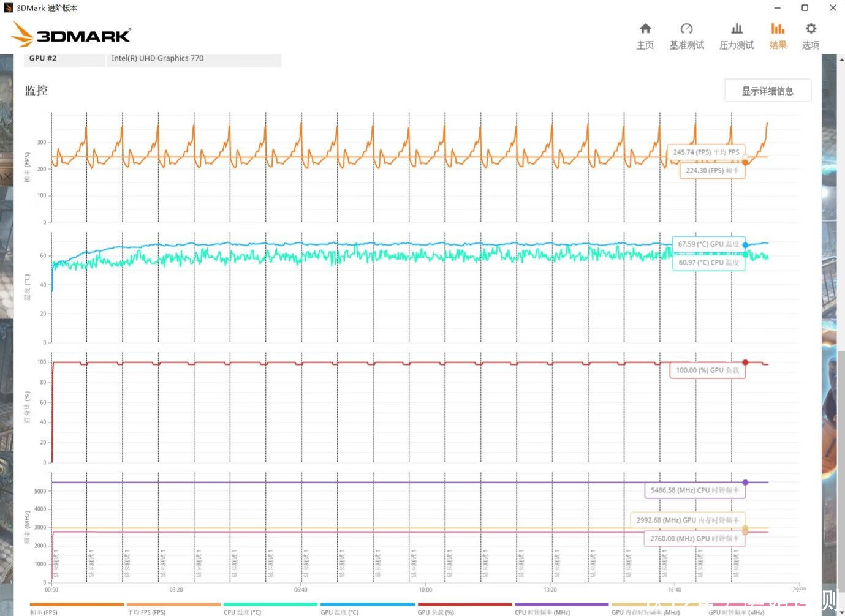
Task: Open the 压力测试 stress test icon
Action: [x=737, y=29]
